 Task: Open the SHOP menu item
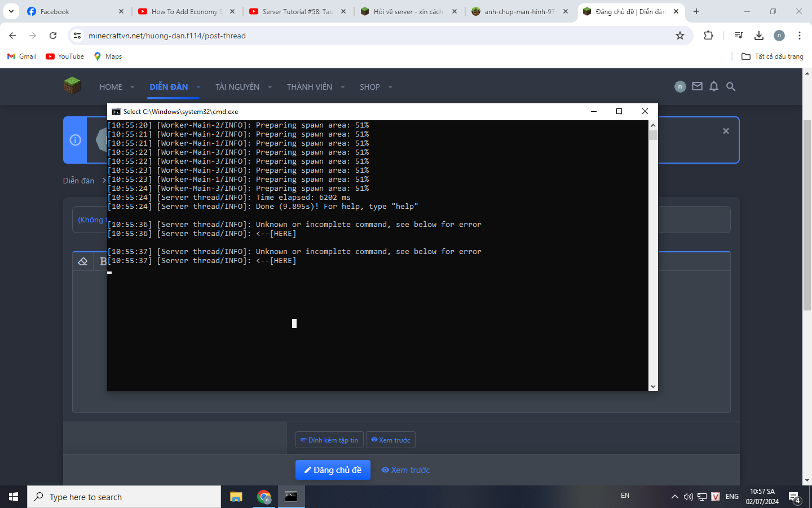coord(370,87)
